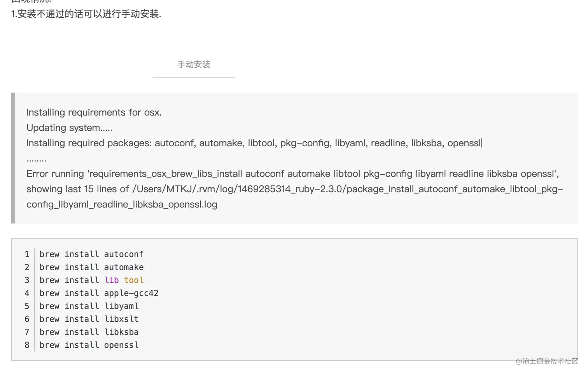Click line number 8 in the code gutter
Image resolution: width=588 pixels, height=375 pixels.
pos(27,345)
